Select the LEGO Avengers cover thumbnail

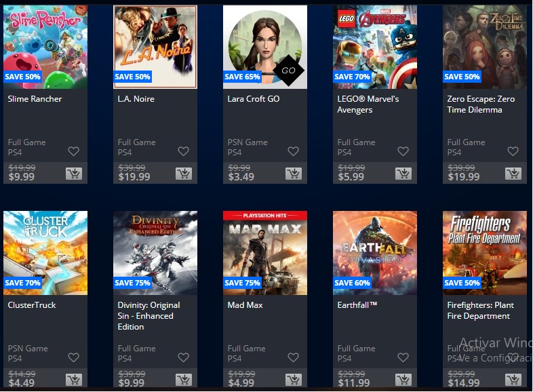click(x=374, y=47)
